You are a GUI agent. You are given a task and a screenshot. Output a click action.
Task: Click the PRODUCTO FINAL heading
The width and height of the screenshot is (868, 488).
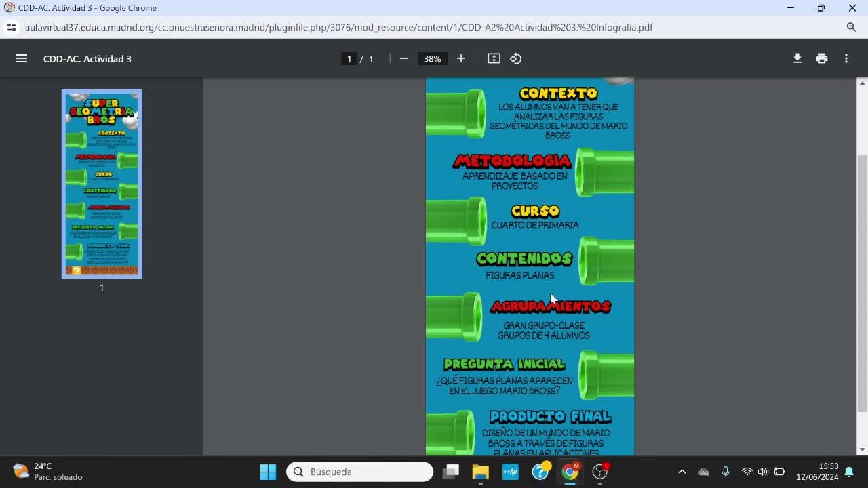tap(550, 417)
